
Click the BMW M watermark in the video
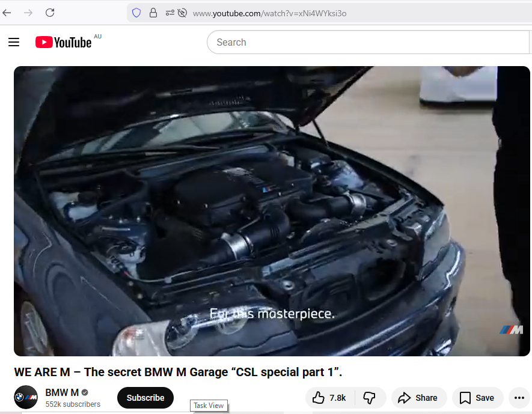pos(512,329)
